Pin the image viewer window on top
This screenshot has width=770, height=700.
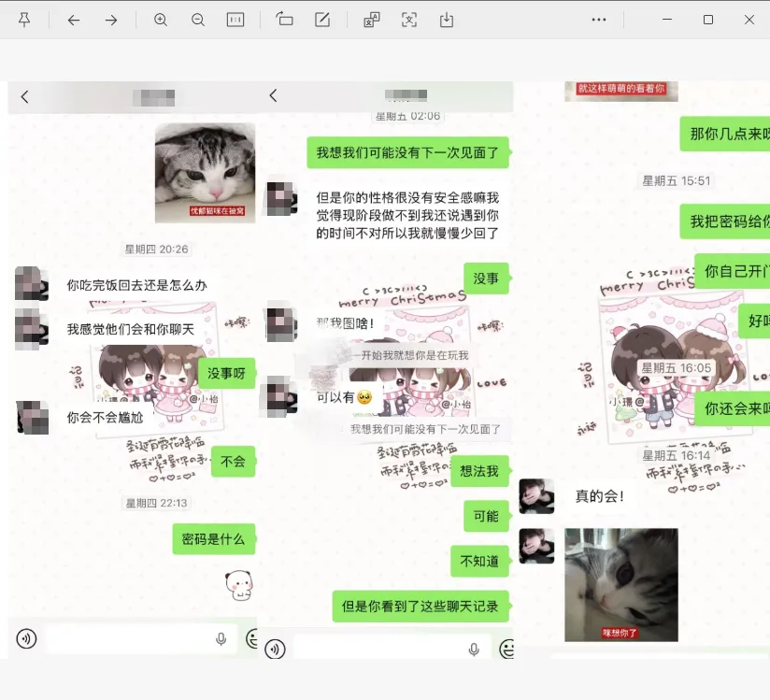24,20
